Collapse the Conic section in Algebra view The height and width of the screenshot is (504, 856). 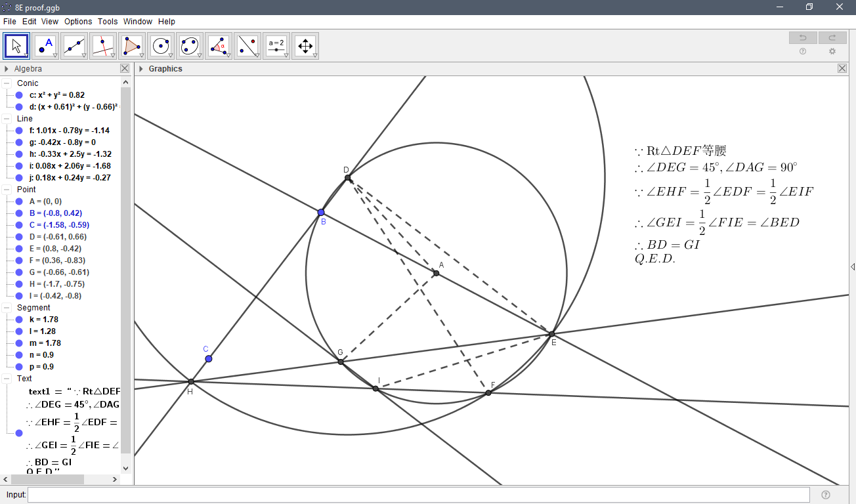coord(8,83)
